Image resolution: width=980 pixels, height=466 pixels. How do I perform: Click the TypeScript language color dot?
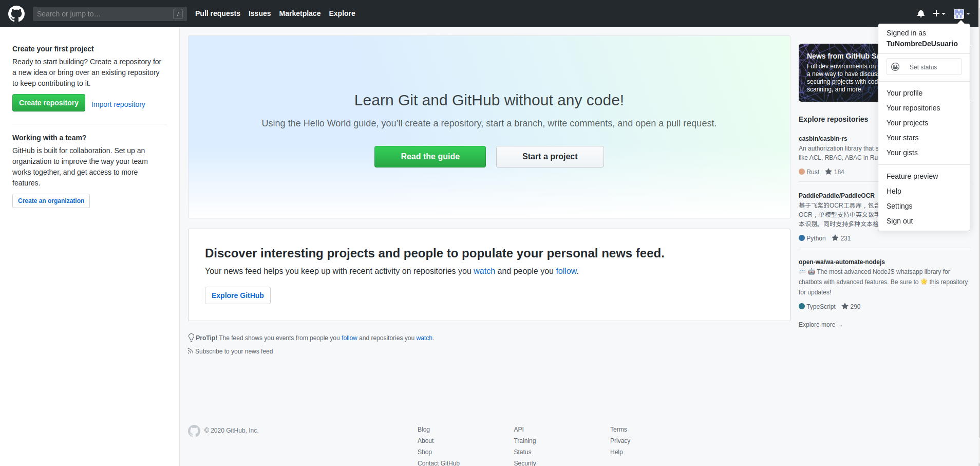802,306
